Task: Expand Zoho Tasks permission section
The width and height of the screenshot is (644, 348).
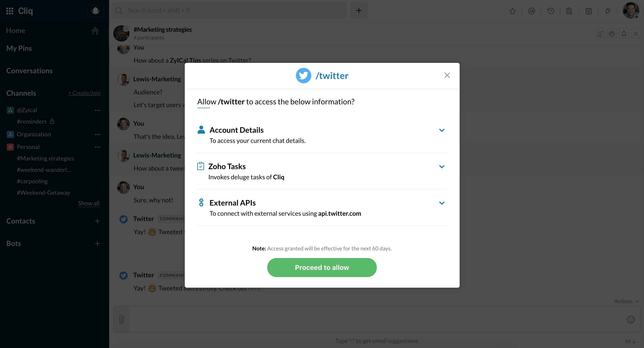Action: (442, 167)
